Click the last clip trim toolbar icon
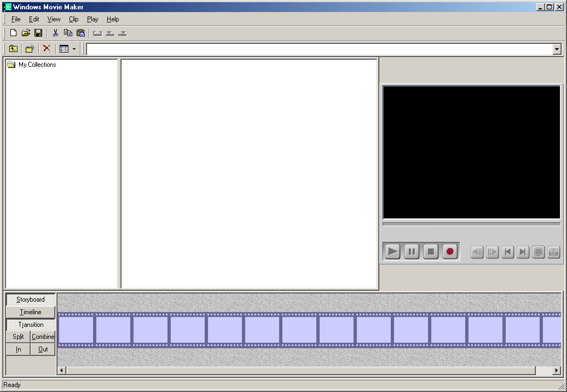 pos(123,33)
